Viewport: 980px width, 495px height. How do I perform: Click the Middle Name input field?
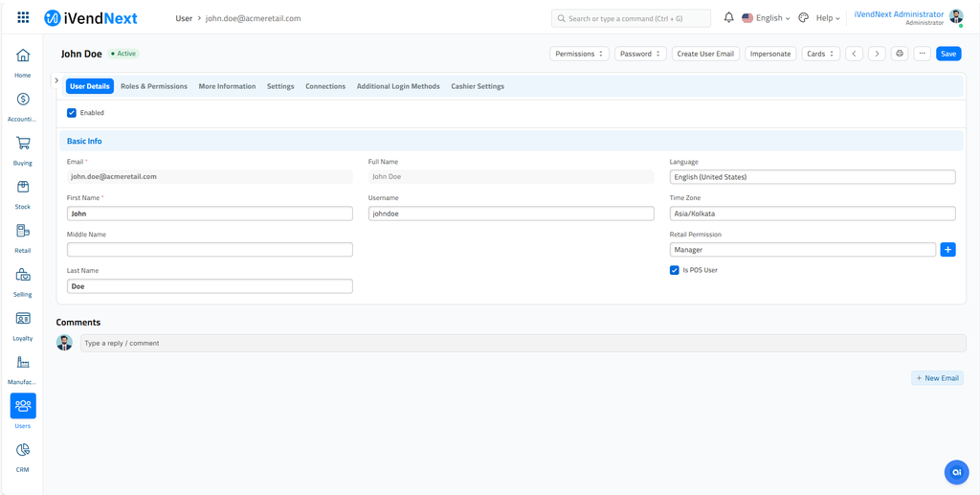(x=210, y=250)
